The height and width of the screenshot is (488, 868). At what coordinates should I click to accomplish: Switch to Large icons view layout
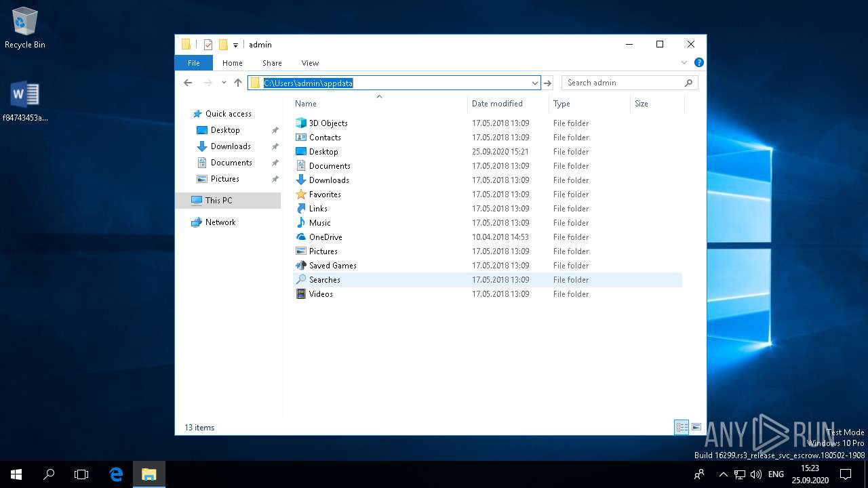coord(696,427)
